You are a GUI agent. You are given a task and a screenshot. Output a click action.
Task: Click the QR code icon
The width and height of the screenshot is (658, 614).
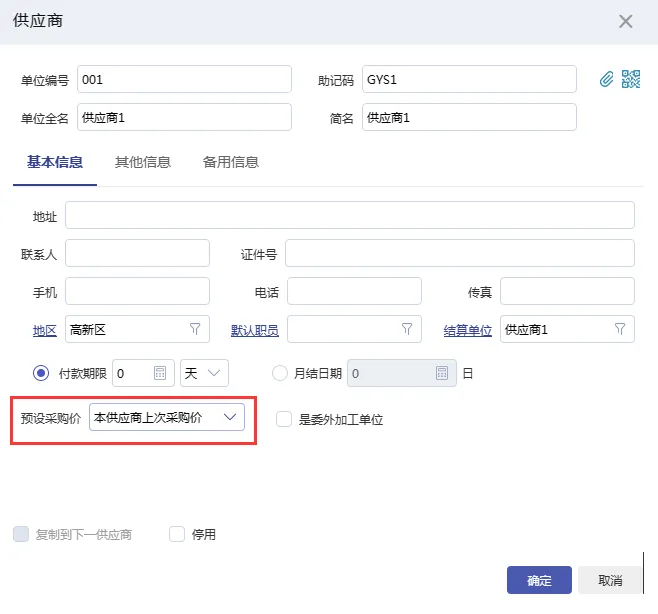[x=630, y=80]
